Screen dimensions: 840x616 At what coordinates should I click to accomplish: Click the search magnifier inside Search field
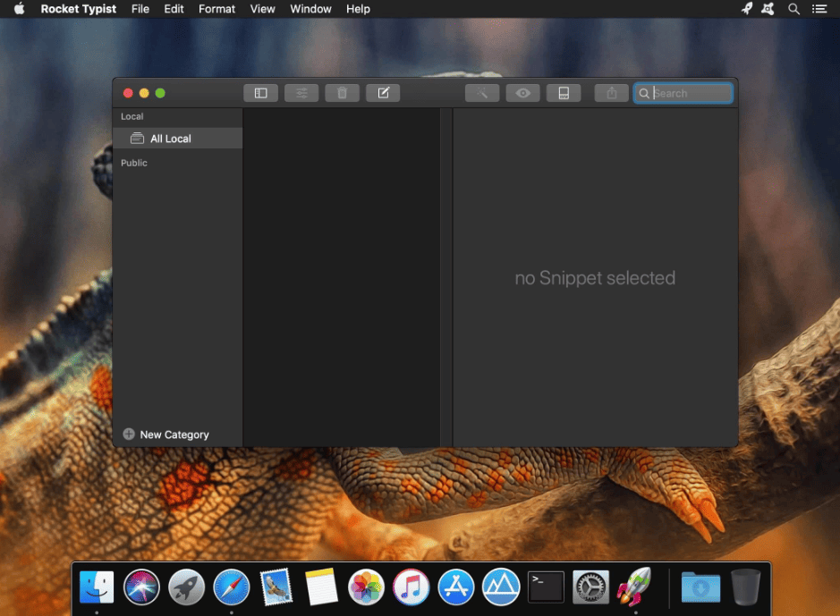[x=644, y=94]
